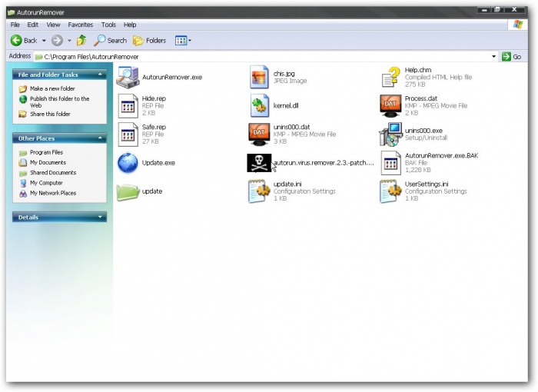Viewport: 538px width, 392px height.
Task: Select the Update.exe globe icon
Action: coord(128,163)
